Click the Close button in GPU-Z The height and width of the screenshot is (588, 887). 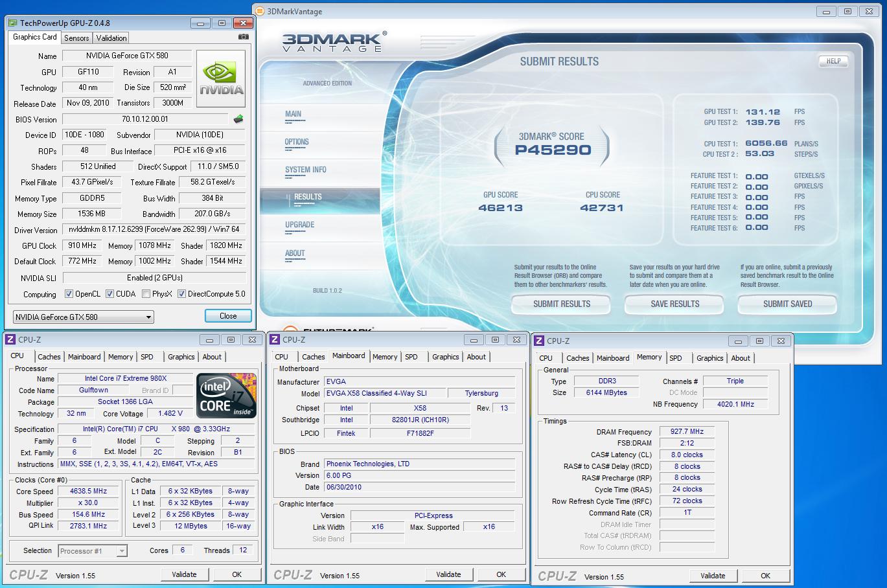228,316
